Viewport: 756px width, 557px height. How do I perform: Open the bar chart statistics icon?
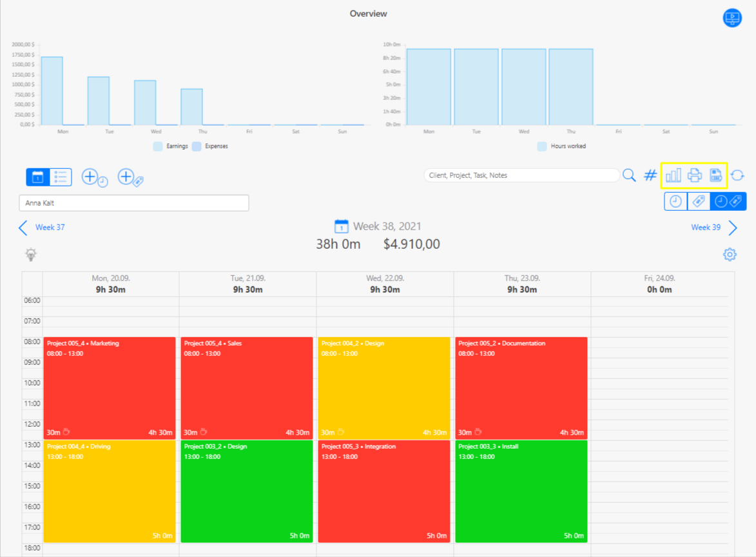click(x=673, y=175)
